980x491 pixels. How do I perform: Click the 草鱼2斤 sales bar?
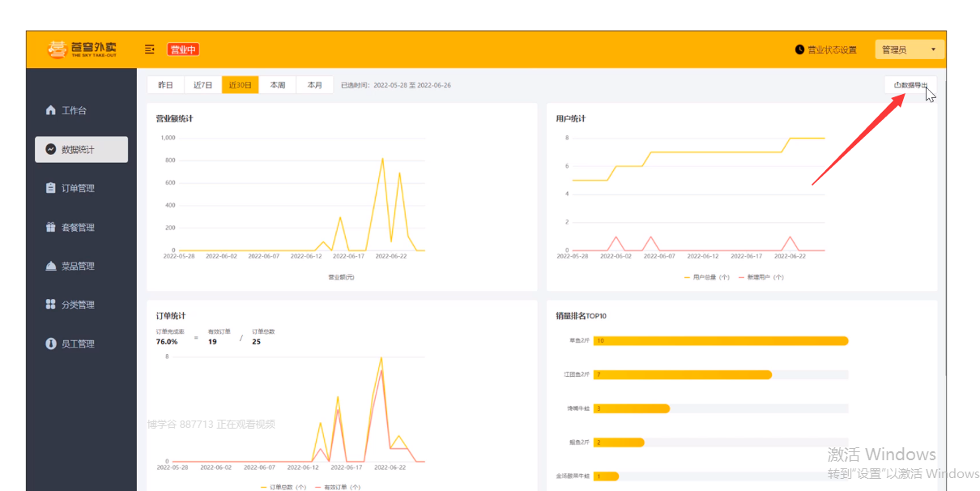coord(721,340)
